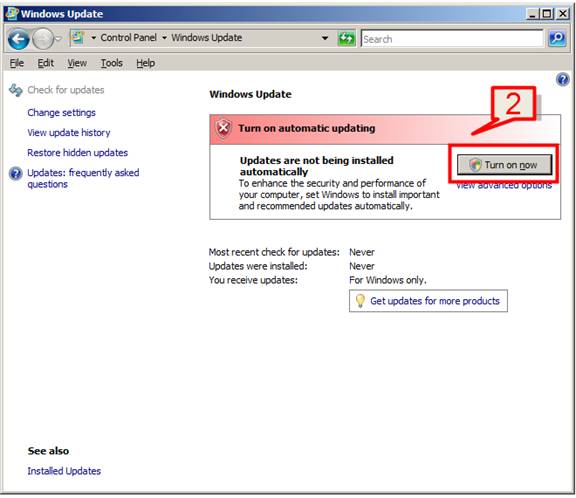Click the Check for updates arrows icon

(16, 90)
